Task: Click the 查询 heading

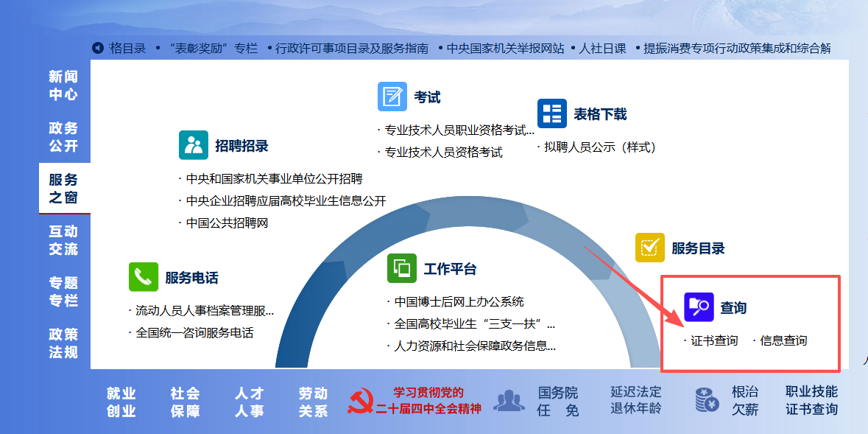Action: pos(733,307)
